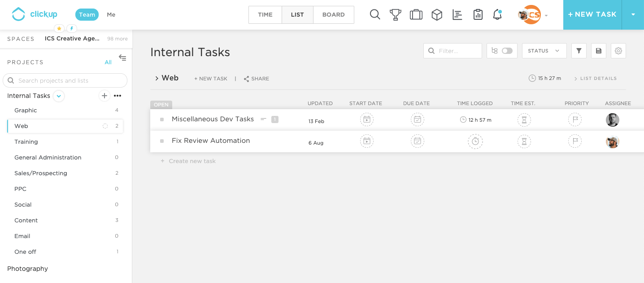Viewport: 644px width, 283px height.
Task: Open the trophy goals icon
Action: [x=395, y=14]
